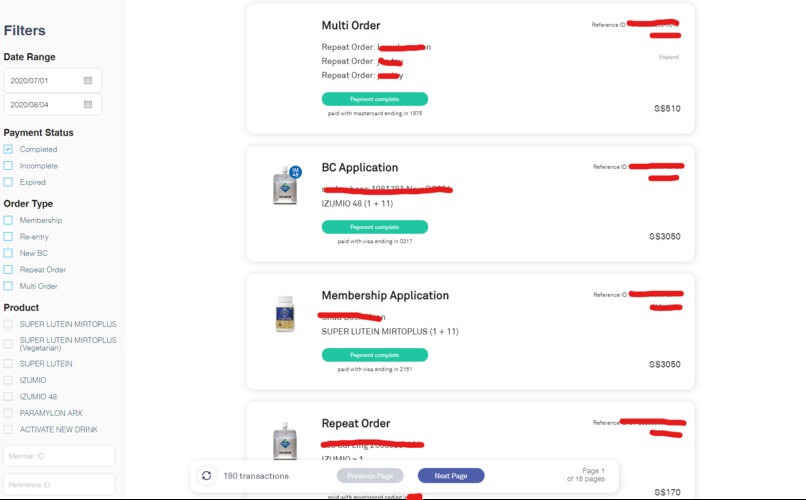
Task: Expand the Multi Order details
Action: (669, 57)
